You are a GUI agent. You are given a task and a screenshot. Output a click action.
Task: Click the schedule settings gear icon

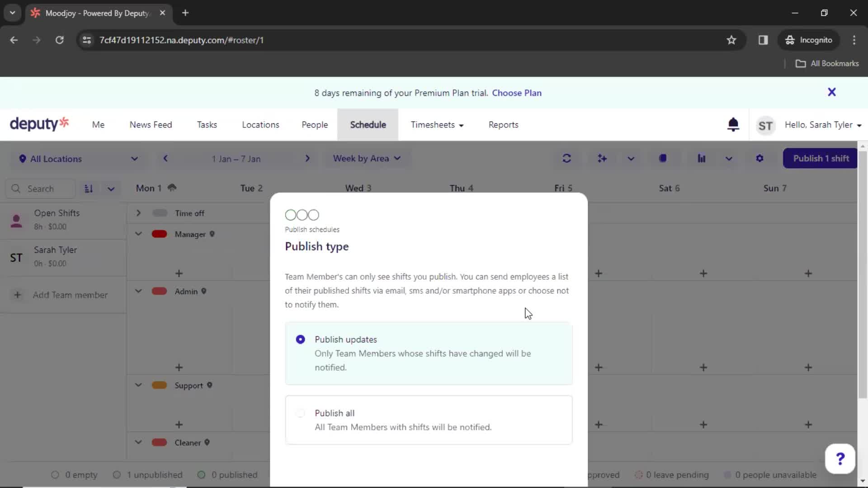[x=759, y=158]
